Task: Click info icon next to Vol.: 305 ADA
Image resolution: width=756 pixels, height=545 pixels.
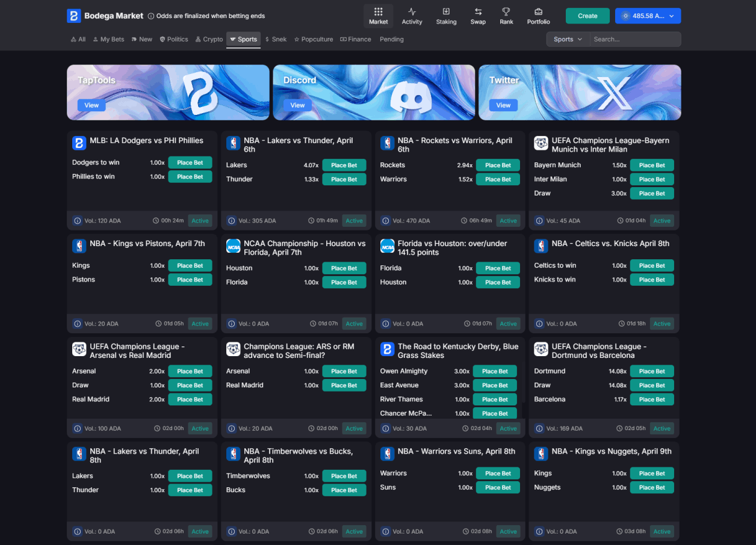Action: pyautogui.click(x=231, y=221)
